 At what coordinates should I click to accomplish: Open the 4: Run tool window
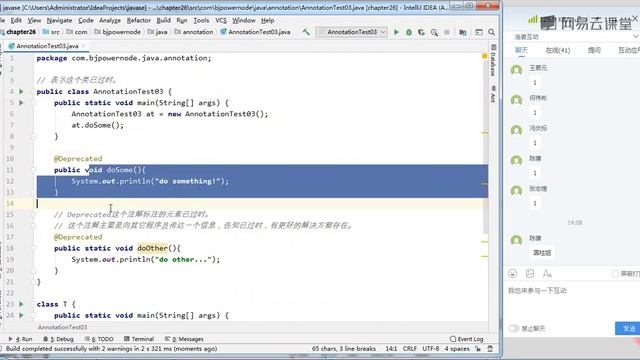coord(20,339)
